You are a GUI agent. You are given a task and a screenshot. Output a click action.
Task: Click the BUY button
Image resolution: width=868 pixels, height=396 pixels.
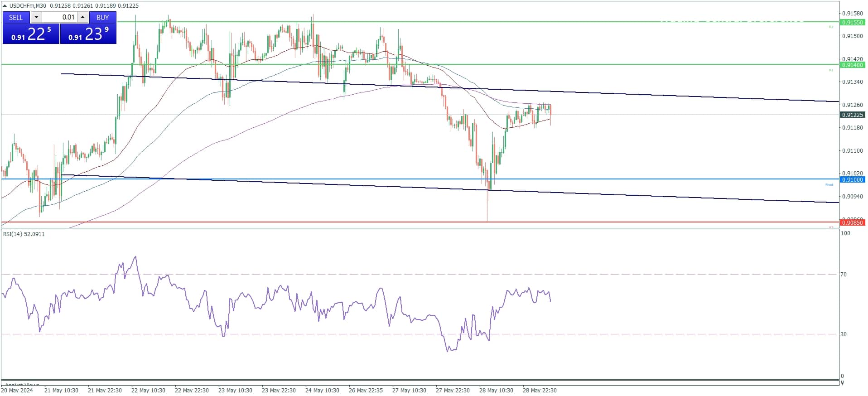(103, 17)
